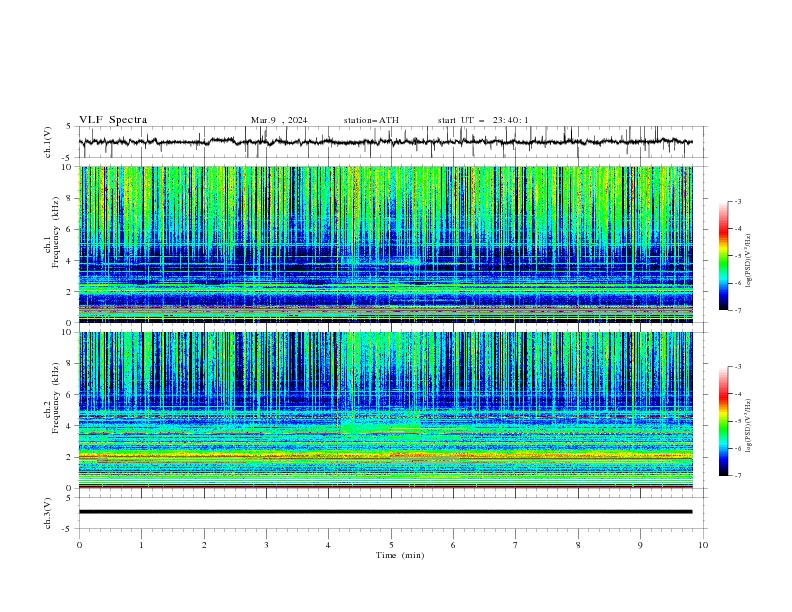Click the "2" tick on time axis
Screen dimensions: 792x612
pyautogui.click(x=204, y=545)
